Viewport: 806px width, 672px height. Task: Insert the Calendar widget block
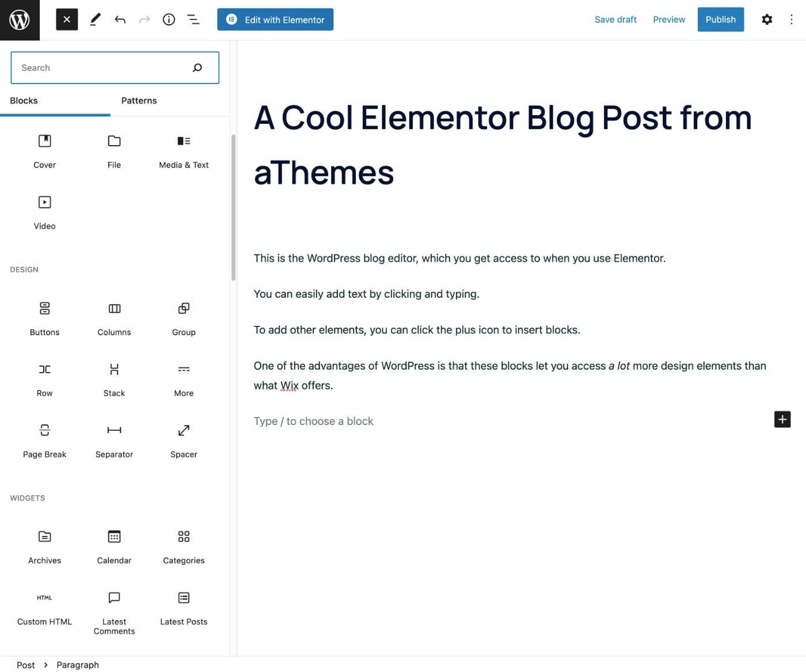(114, 547)
